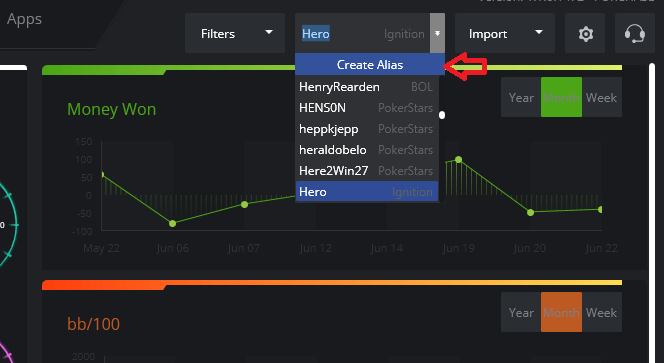Select HenryRearden BOL player

point(367,87)
